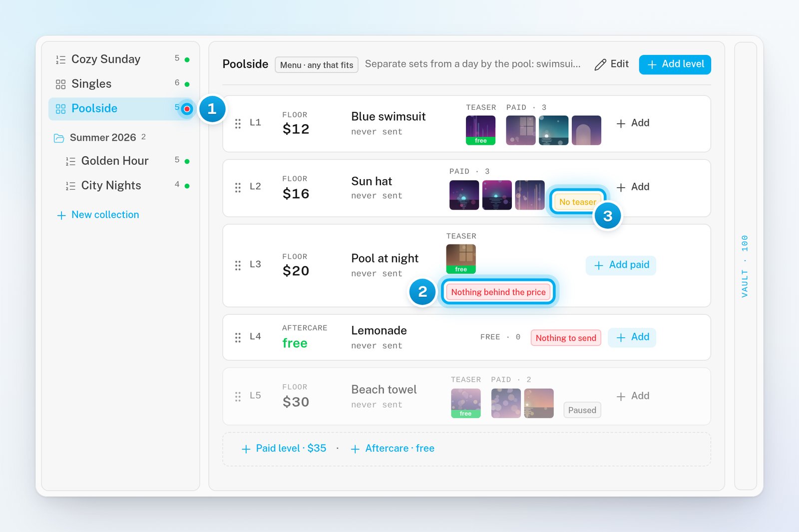
Task: Click the red status dot beside Poolside
Action: (x=187, y=109)
